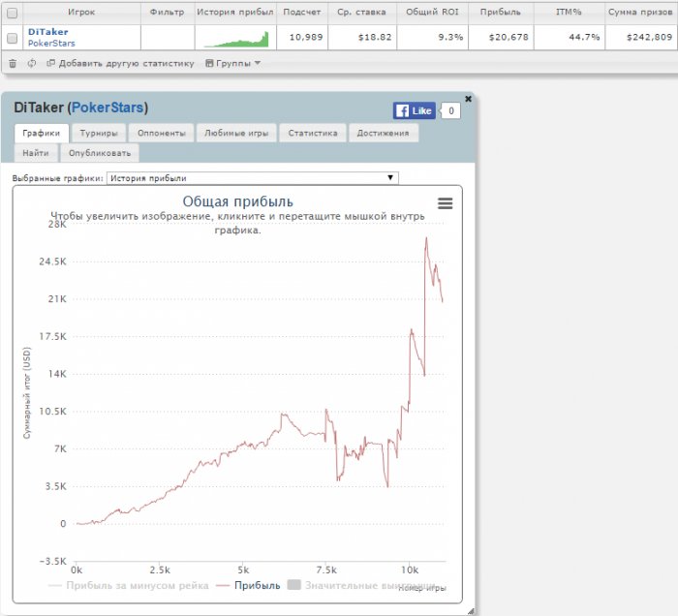The width and height of the screenshot is (678, 616).
Task: Sort by the Подсчет column header
Action: (x=302, y=12)
